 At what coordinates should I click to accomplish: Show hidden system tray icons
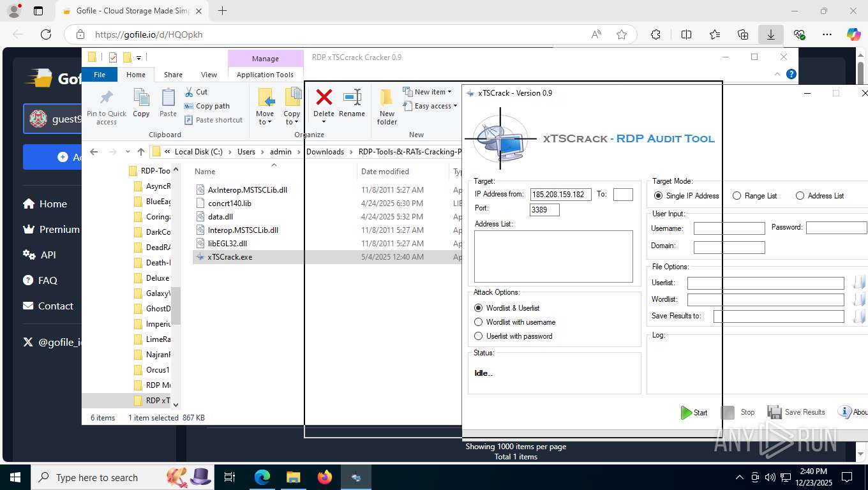[740, 477]
